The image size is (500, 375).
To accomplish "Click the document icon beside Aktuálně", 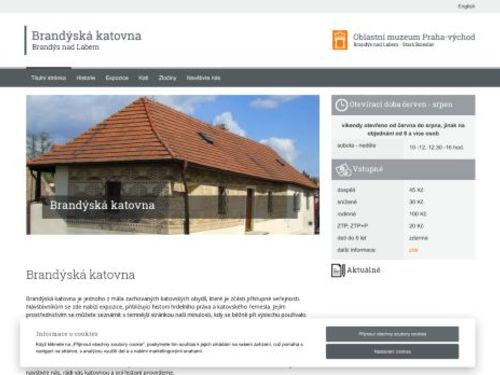I will (338, 270).
